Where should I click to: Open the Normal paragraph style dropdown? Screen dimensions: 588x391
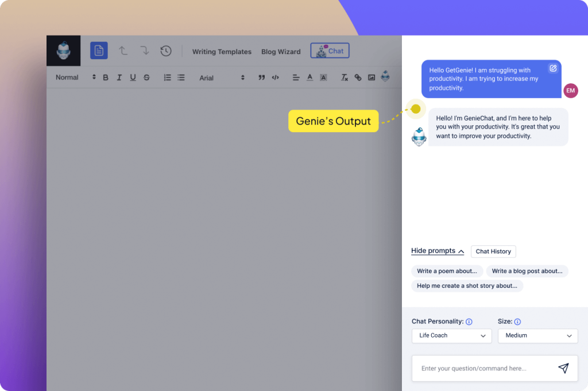(x=76, y=78)
